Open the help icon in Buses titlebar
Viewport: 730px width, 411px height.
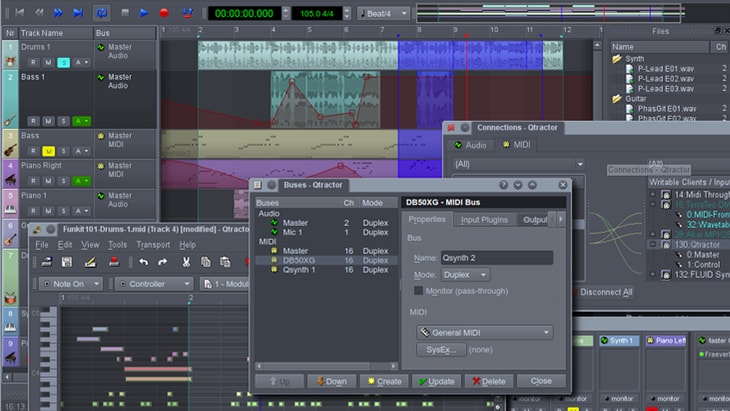[503, 185]
